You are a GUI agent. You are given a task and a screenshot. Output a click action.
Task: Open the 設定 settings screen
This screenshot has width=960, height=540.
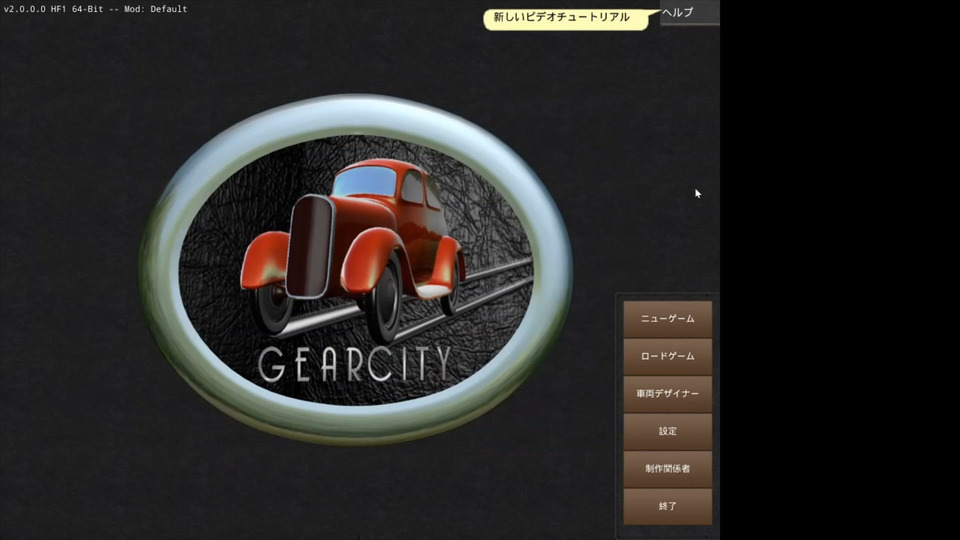[667, 431]
